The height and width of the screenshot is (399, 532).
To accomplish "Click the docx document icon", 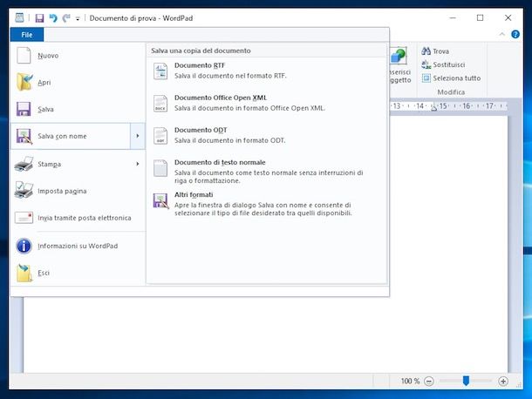I will tap(160, 104).
